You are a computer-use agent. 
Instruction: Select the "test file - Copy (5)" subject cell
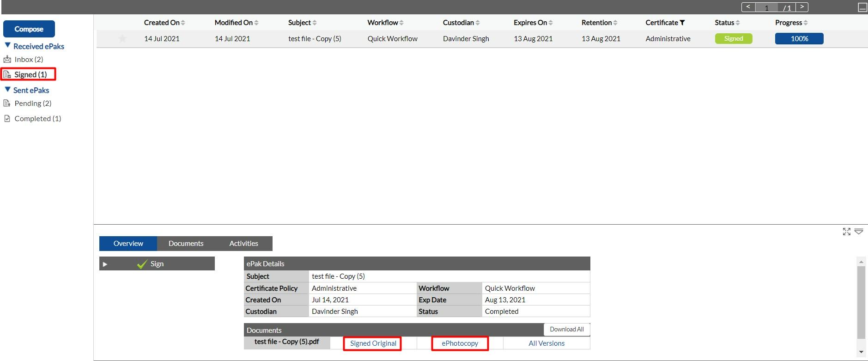pos(315,39)
